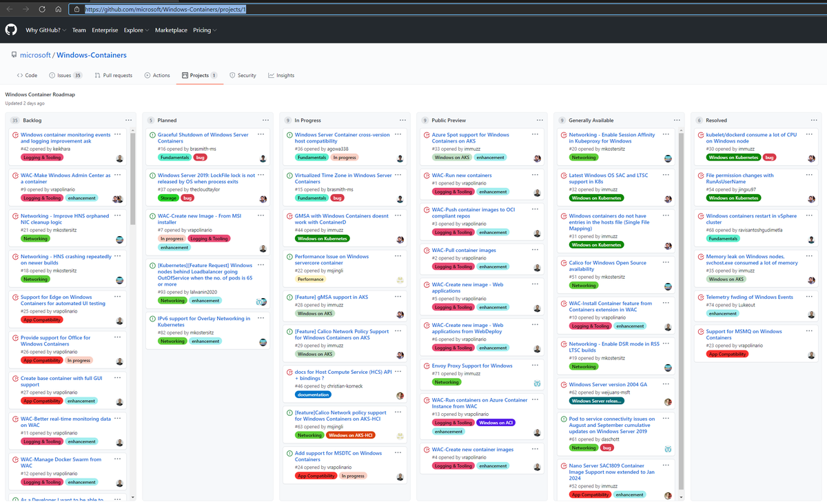827x504 pixels.
Task: Click Storage label on LockFile card
Action: 168,198
